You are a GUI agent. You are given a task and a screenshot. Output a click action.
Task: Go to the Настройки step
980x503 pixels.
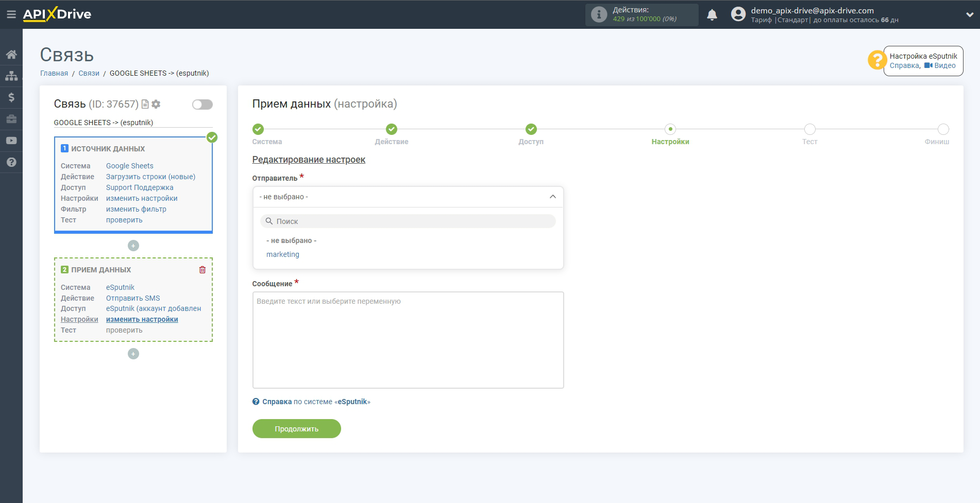(670, 129)
